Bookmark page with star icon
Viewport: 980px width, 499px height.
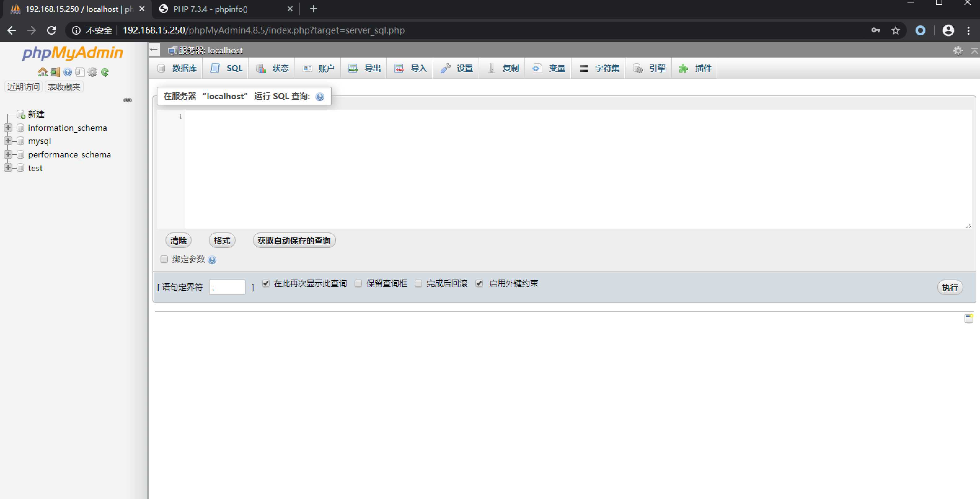click(x=895, y=30)
